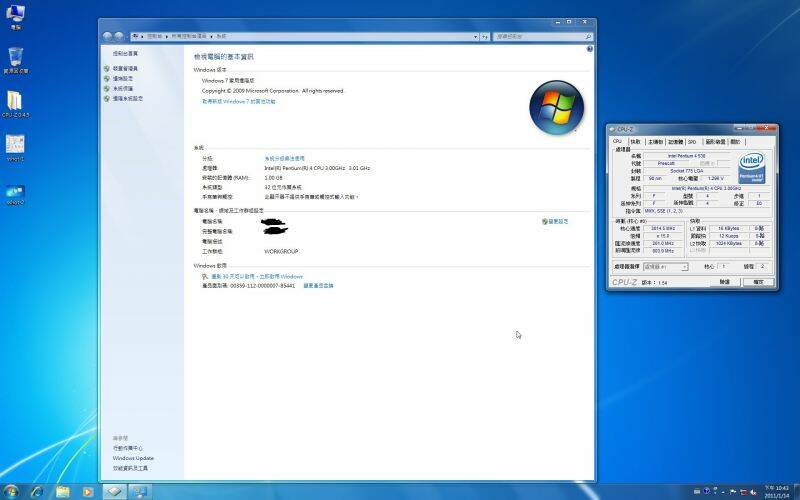Switch to the 快取 (Caches) tab in CPU-Z
This screenshot has height=500, width=800.
coord(635,142)
